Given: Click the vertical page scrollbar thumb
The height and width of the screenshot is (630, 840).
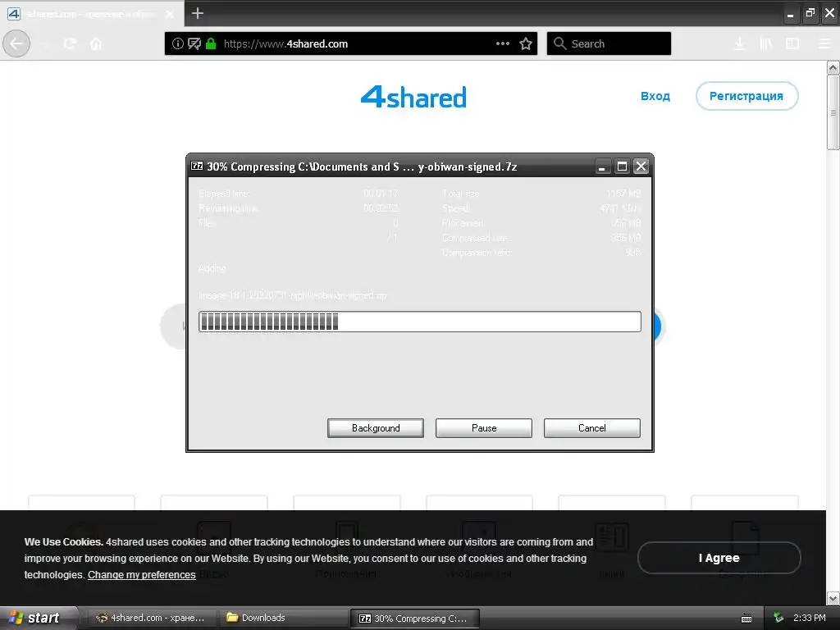Looking at the screenshot, I should pos(833,112).
